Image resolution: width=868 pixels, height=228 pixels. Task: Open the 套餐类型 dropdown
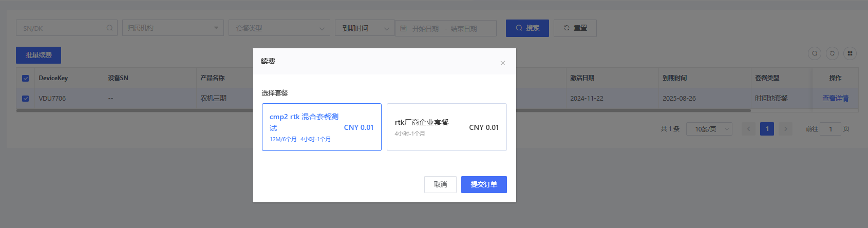coord(279,28)
